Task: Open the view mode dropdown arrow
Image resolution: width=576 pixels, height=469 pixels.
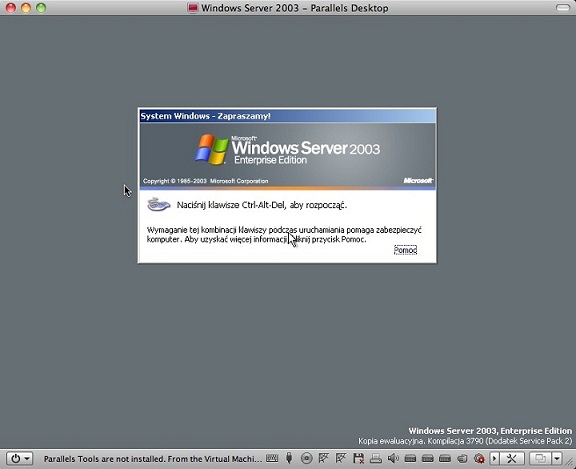Action: [x=557, y=458]
